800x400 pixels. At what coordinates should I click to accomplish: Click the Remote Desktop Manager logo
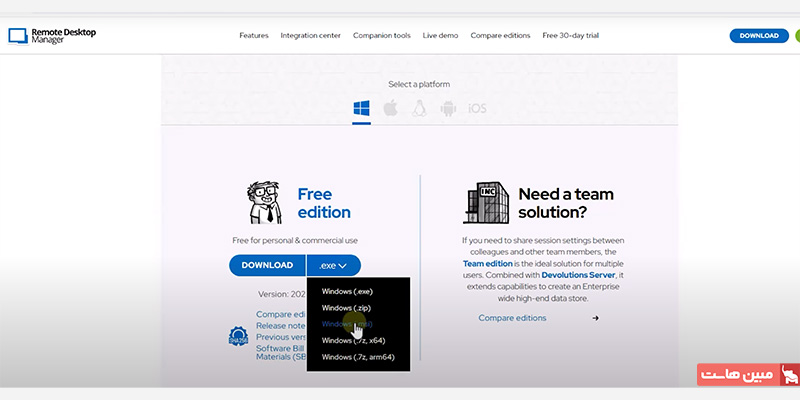coord(52,35)
